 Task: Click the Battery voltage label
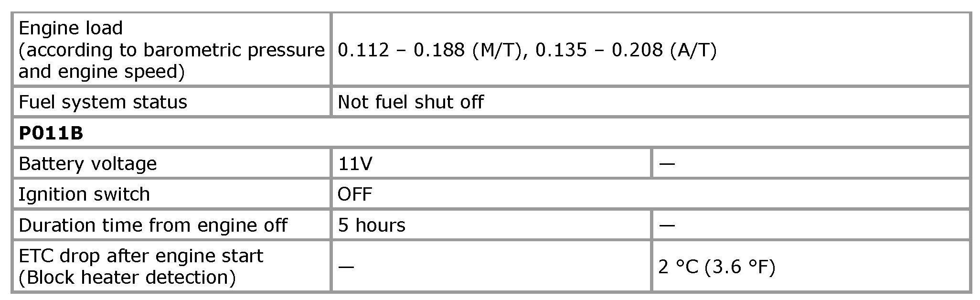tap(87, 163)
